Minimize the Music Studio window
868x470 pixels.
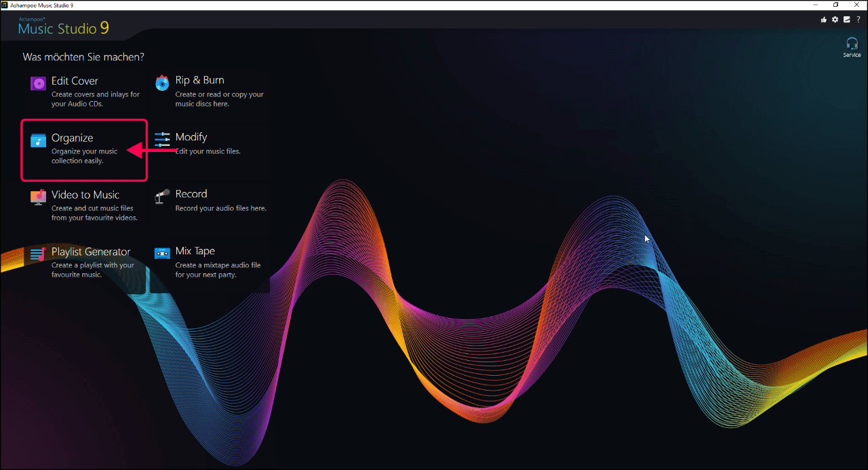[816, 5]
